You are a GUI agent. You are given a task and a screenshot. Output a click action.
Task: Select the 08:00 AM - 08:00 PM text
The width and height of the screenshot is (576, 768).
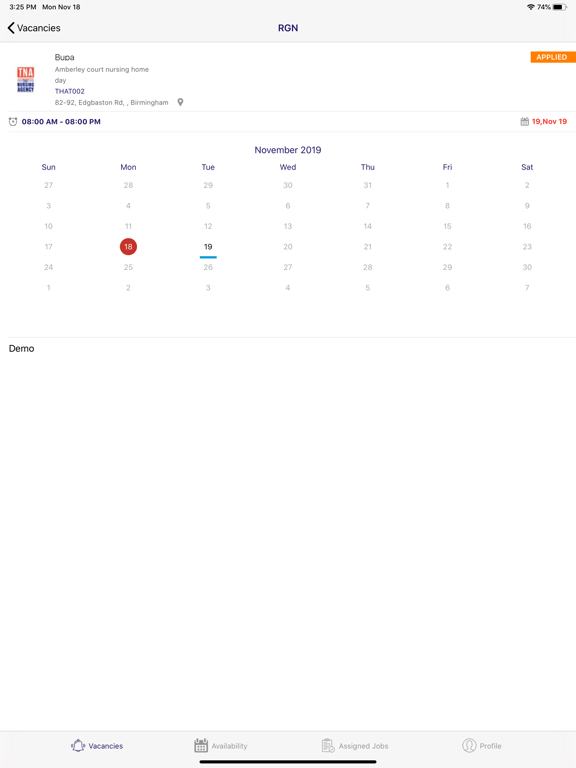61,121
